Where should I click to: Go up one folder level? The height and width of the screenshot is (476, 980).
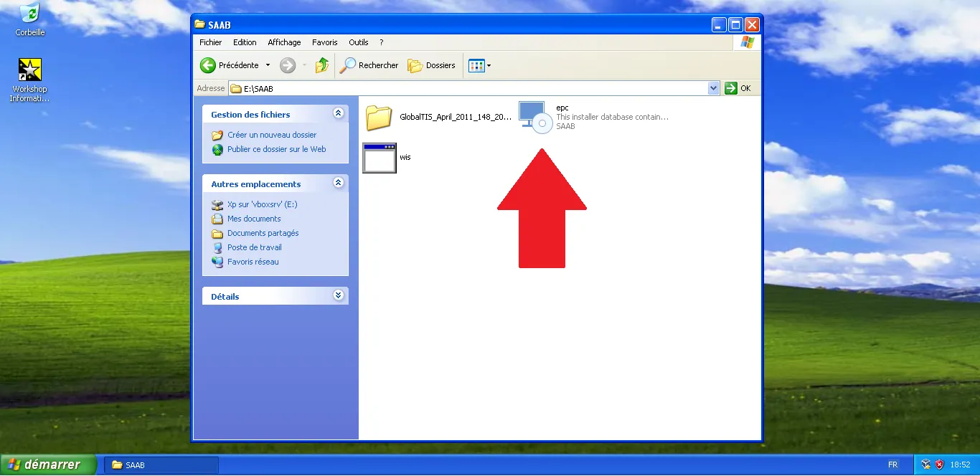coord(322,65)
